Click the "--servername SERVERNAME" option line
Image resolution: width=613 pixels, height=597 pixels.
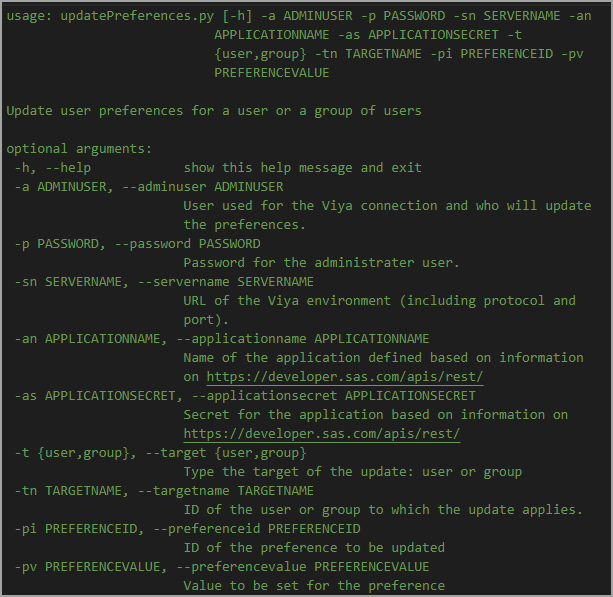tap(164, 282)
